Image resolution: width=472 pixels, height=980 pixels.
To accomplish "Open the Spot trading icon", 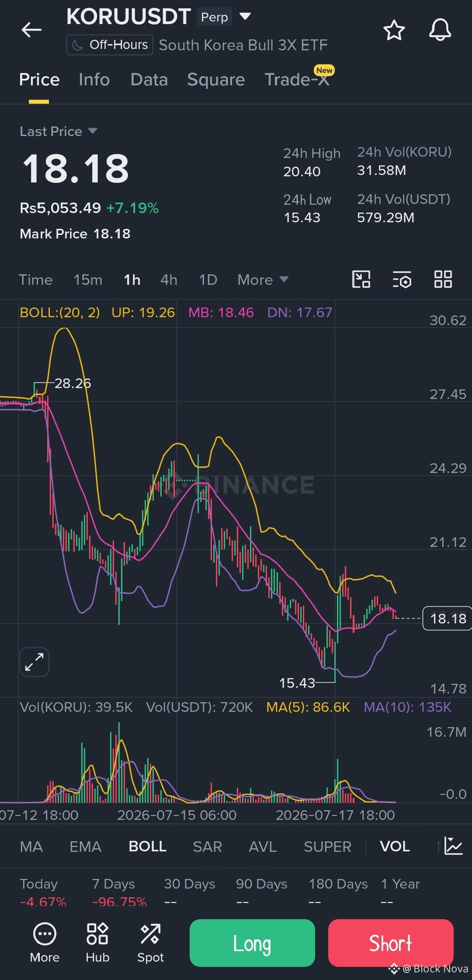I will point(150,943).
